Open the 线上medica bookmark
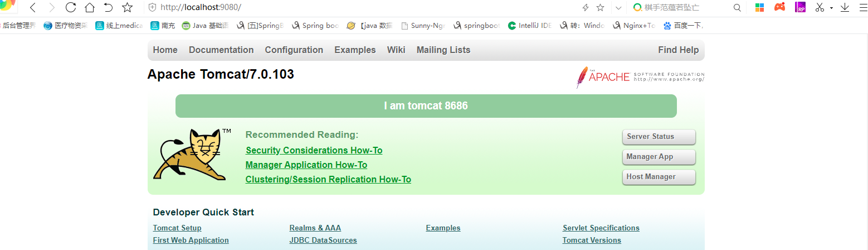 click(x=119, y=26)
